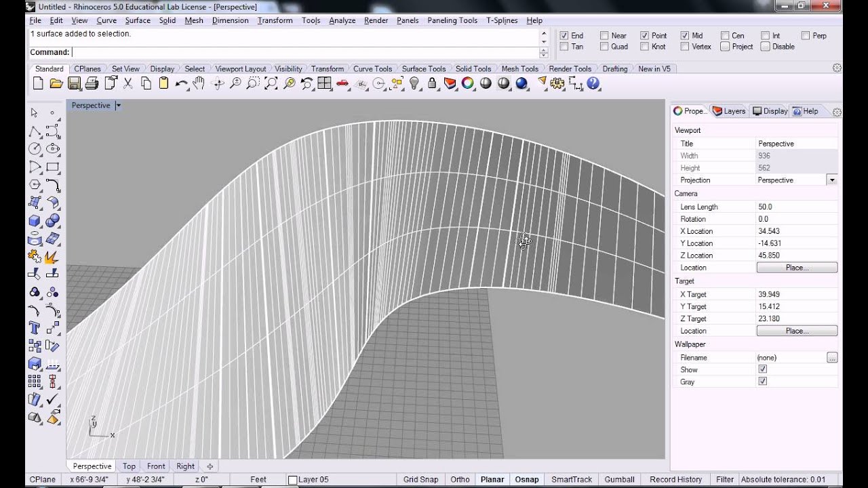Open the color wheel properties icon
The image size is (868, 488).
(468, 83)
